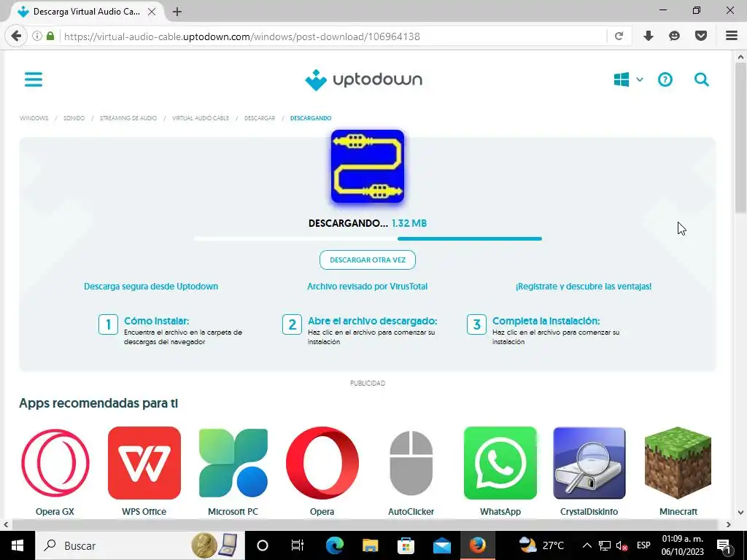The width and height of the screenshot is (747, 560).
Task: Reload the page with the refresh icon
Action: [x=619, y=36]
